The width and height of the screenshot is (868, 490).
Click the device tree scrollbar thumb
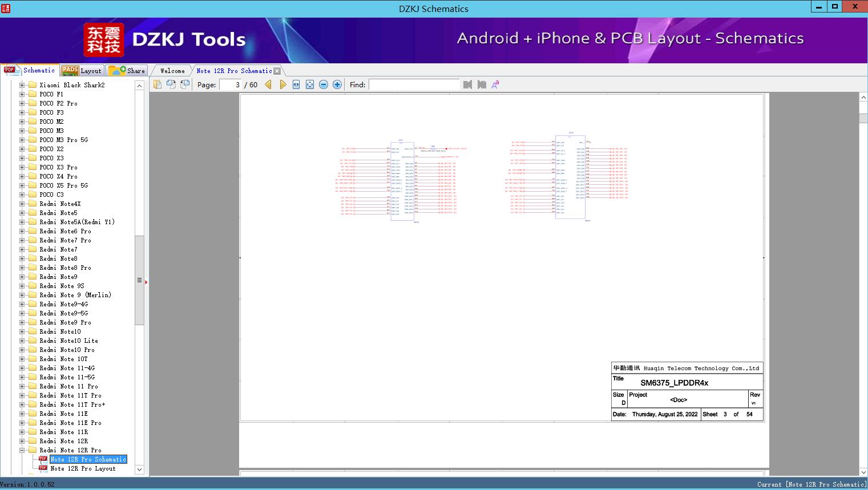[139, 280]
